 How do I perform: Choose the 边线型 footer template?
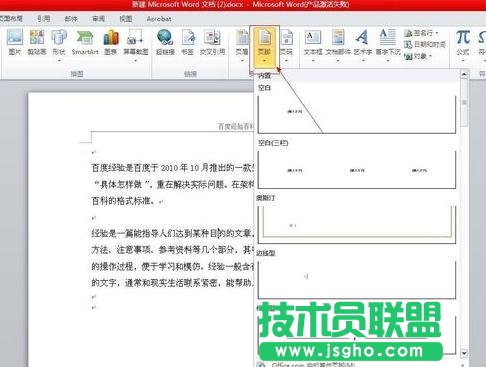pos(357,279)
